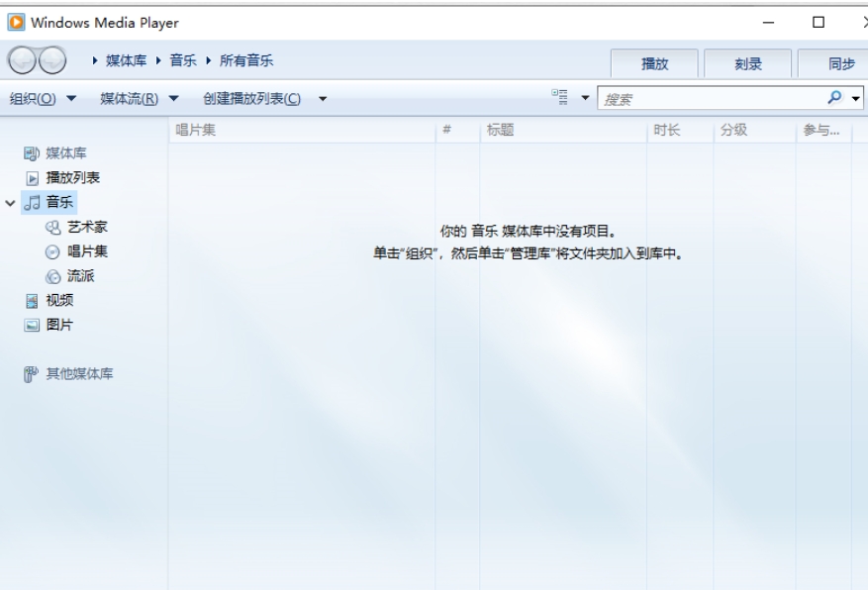Click the Windows Media Player title icon
Image resolution: width=868 pixels, height=590 pixels.
tap(16, 22)
